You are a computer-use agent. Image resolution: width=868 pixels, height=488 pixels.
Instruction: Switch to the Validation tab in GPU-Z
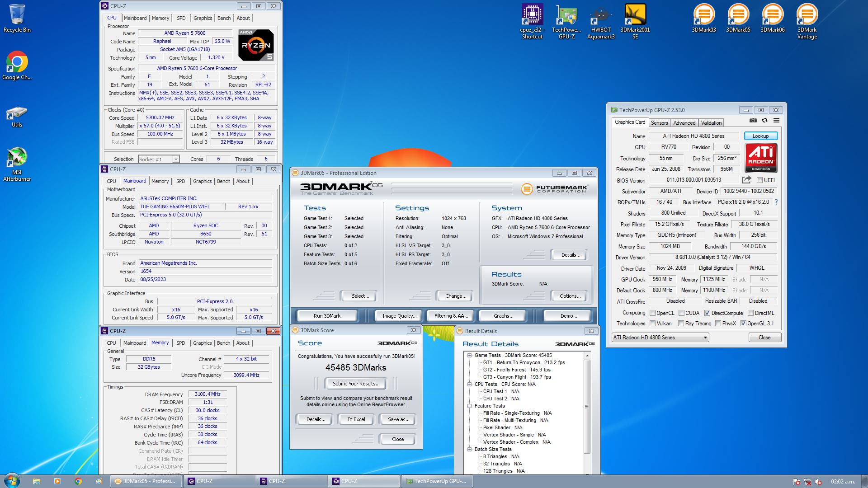tap(711, 122)
